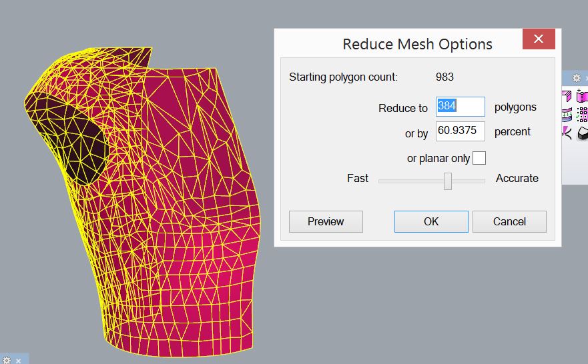Click the right end of slider track

tap(482, 181)
